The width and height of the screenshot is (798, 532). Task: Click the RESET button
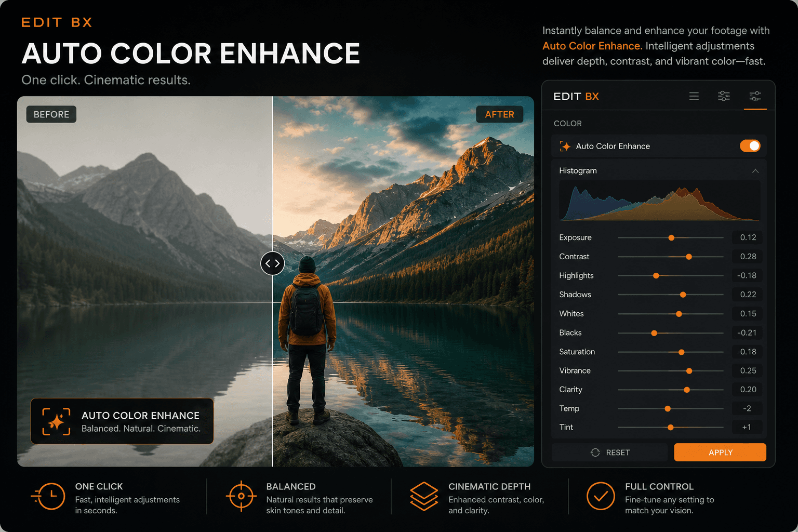(610, 453)
